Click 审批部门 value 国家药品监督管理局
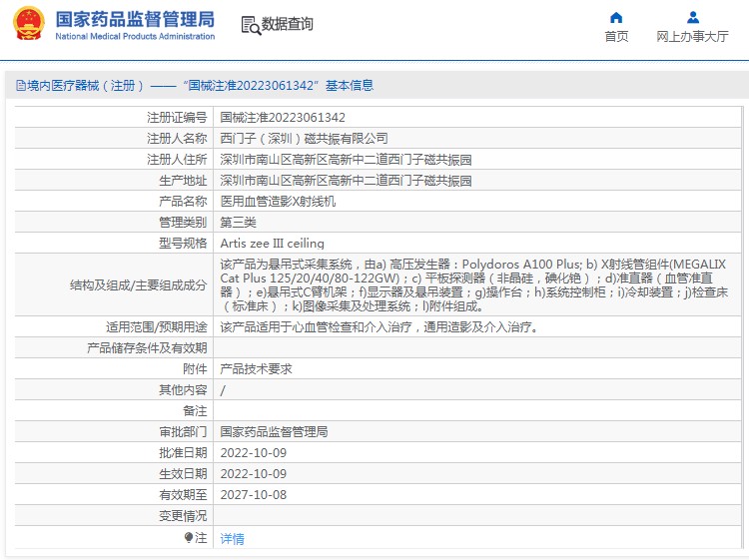This screenshot has width=749, height=560. point(274,432)
